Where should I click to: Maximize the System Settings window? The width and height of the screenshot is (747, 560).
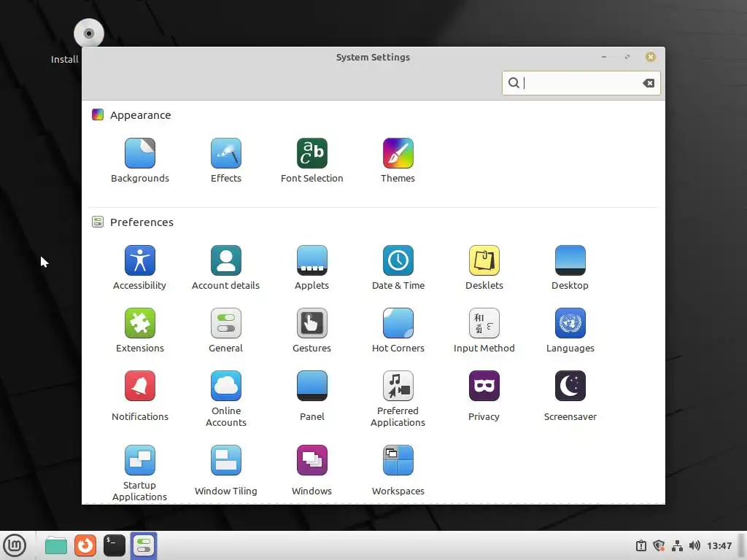627,57
